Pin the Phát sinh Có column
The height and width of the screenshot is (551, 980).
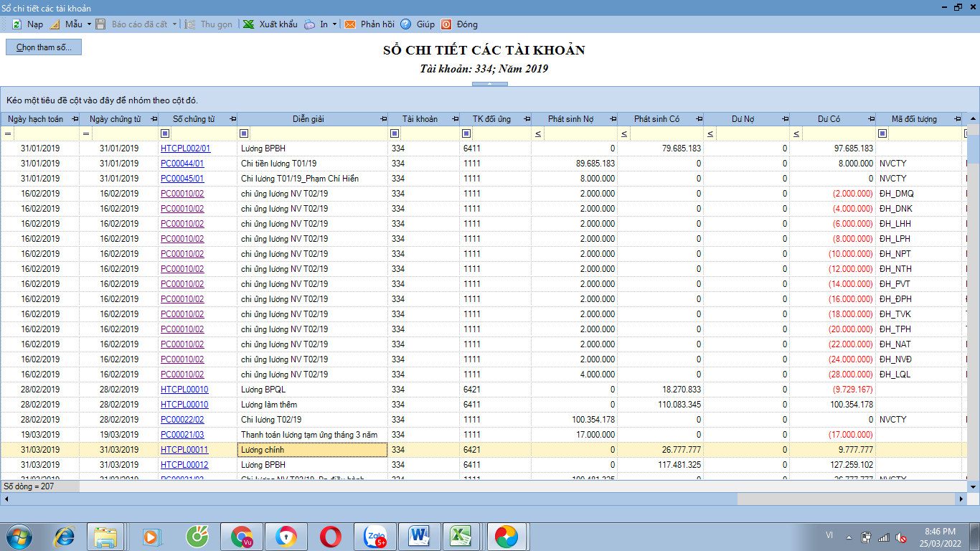click(699, 119)
